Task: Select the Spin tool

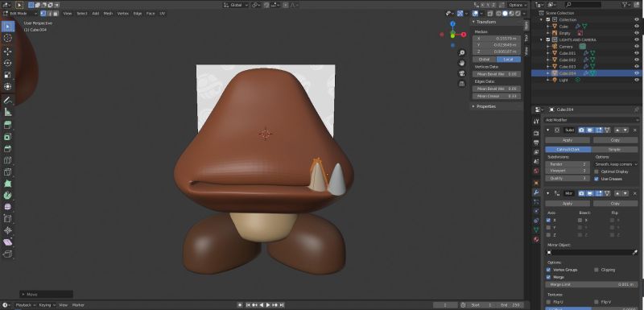Action: click(x=7, y=196)
